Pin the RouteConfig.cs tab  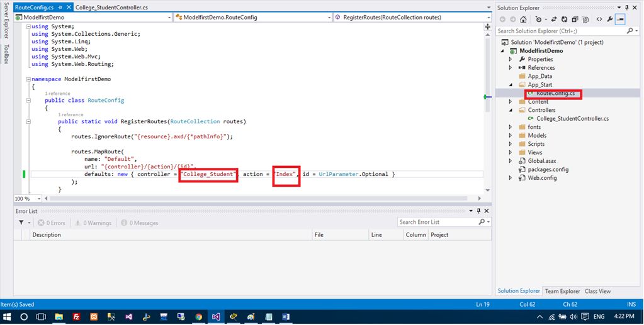point(60,8)
